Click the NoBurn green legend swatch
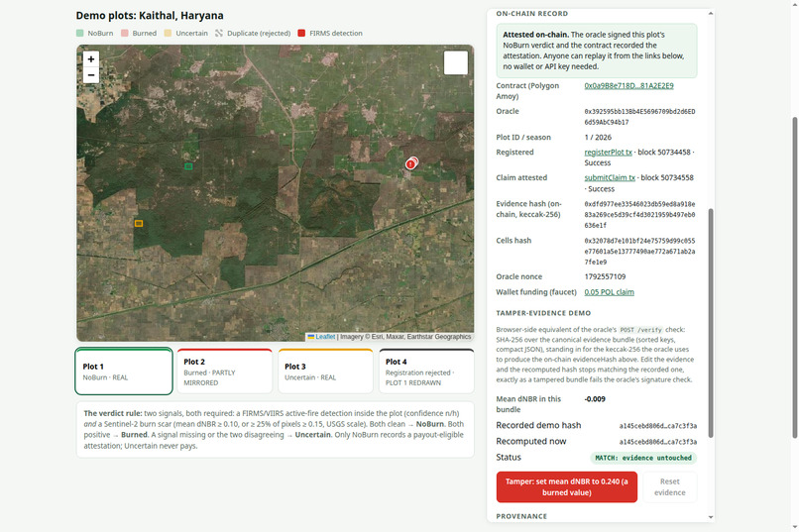The height and width of the screenshot is (532, 799). coord(79,33)
